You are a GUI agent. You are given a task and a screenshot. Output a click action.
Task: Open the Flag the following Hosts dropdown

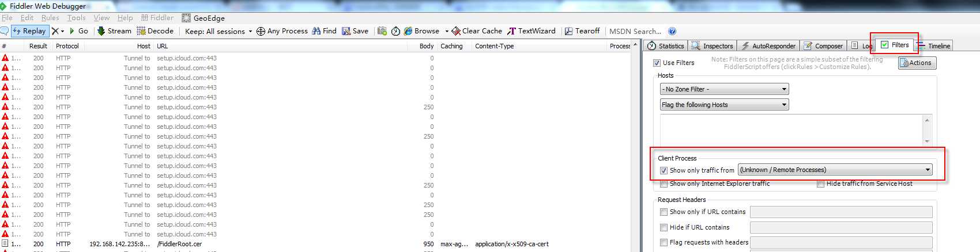coord(724,105)
